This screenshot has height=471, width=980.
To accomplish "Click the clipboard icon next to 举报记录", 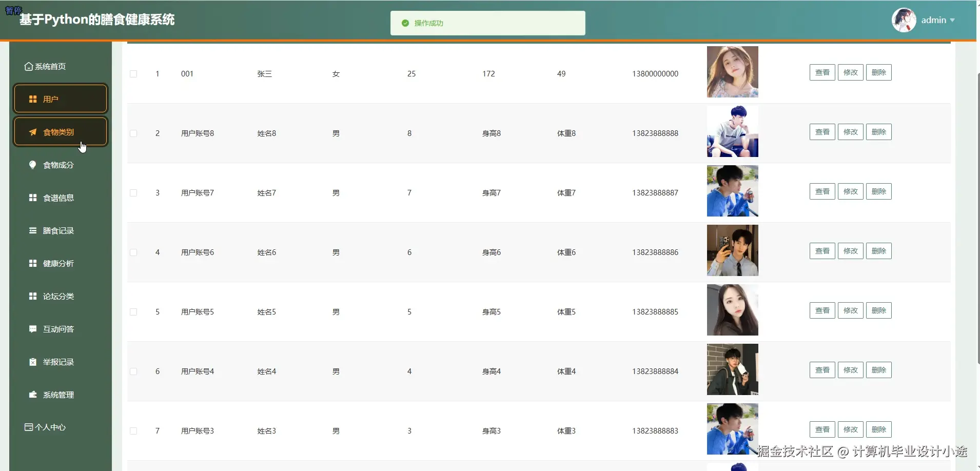I will pyautogui.click(x=33, y=362).
